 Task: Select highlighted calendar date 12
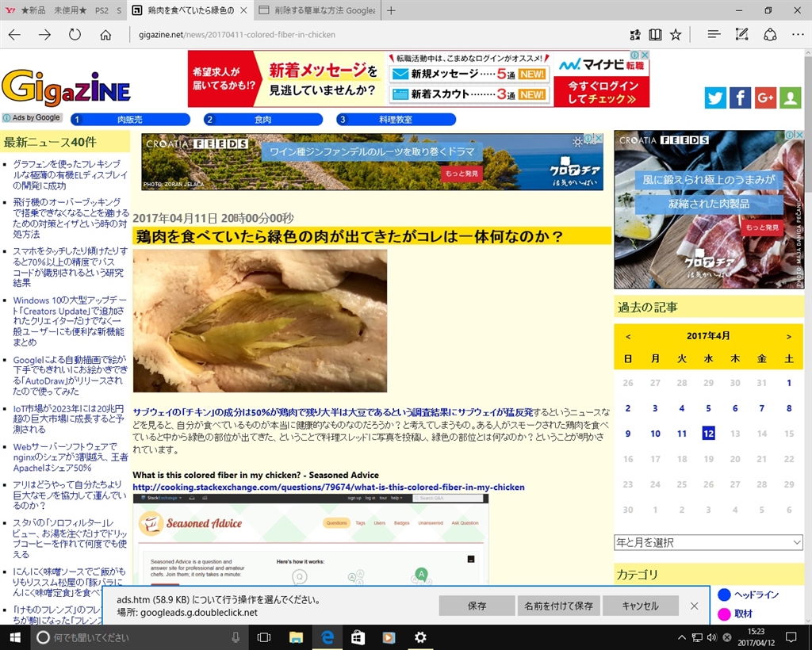point(708,433)
